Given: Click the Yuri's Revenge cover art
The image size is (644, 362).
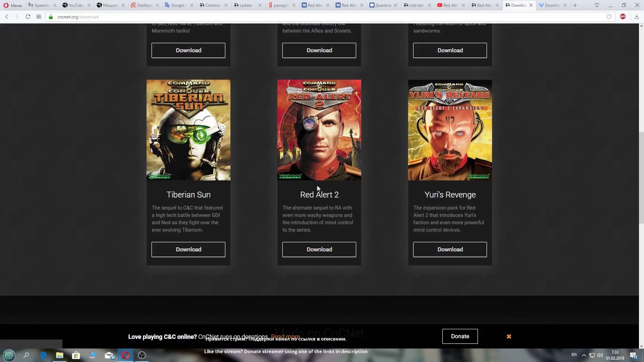Looking at the screenshot, I should [450, 130].
